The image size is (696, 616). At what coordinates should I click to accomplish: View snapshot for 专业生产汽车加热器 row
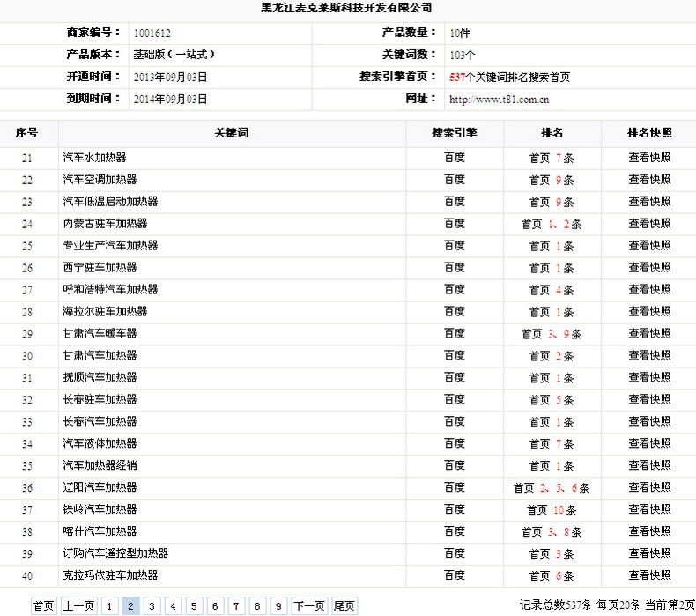(649, 246)
